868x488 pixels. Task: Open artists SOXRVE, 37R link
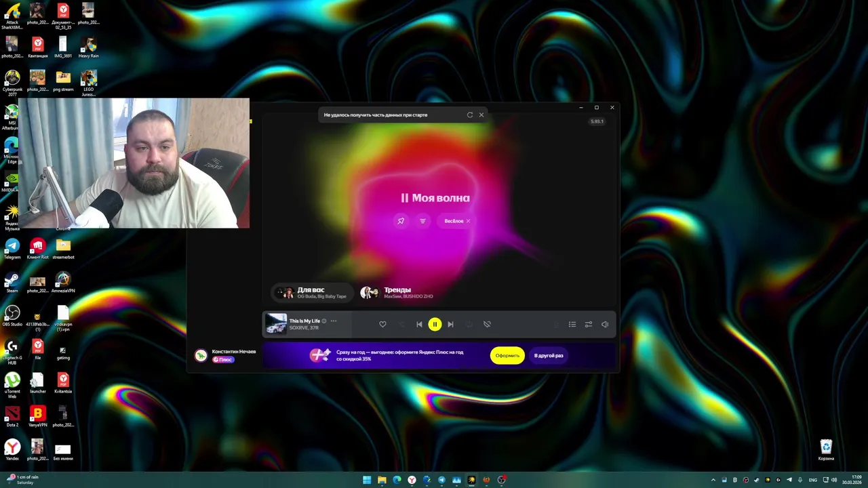[x=304, y=328]
